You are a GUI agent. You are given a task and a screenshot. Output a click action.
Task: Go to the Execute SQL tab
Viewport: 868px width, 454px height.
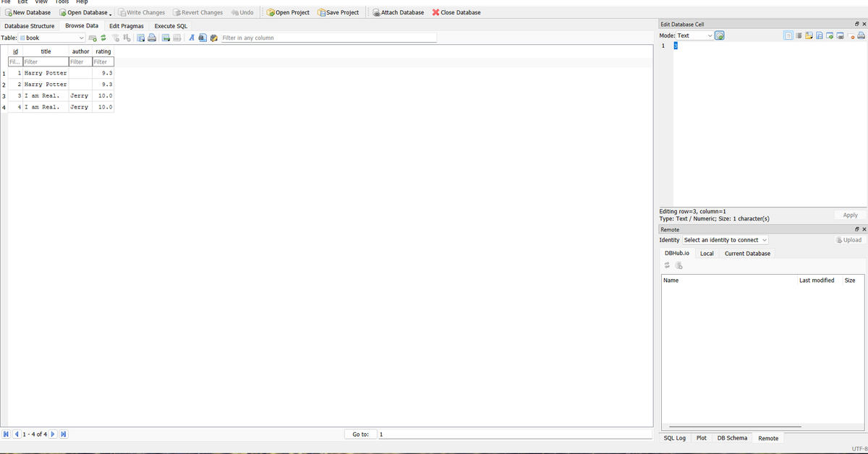point(171,26)
